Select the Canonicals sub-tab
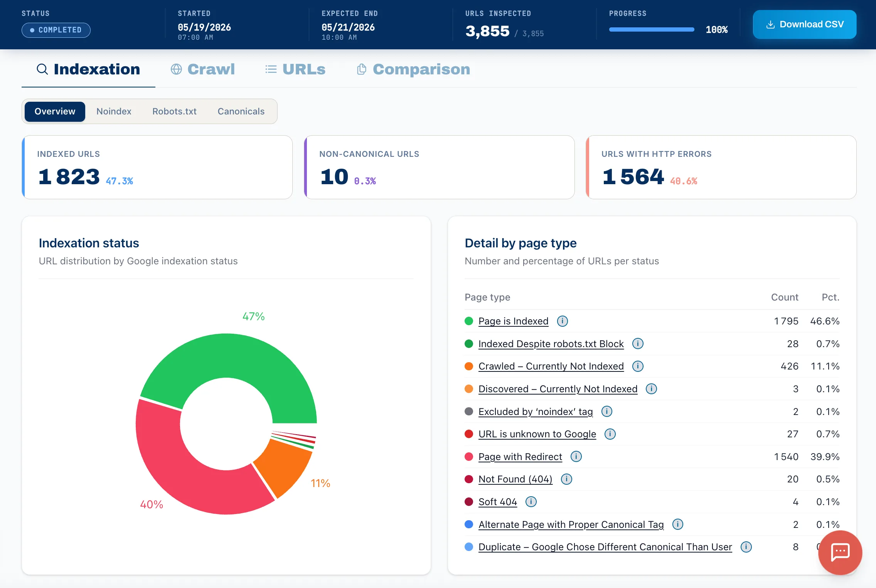 pos(241,111)
